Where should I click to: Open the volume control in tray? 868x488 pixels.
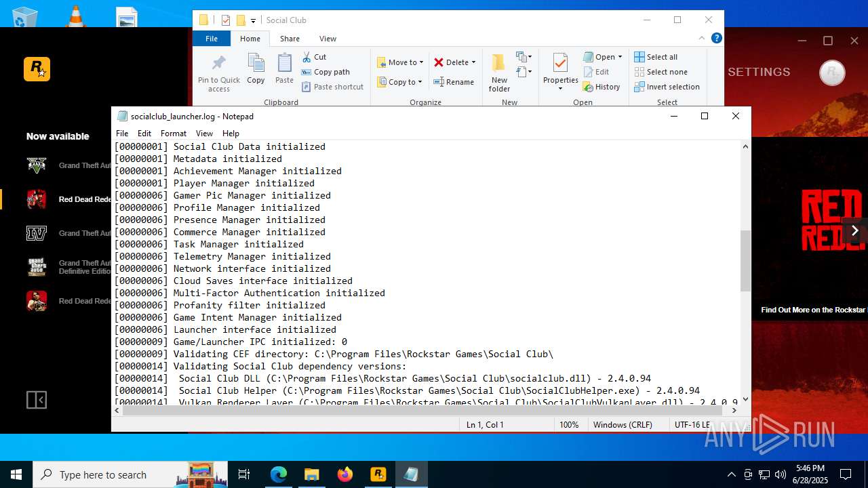[781, 474]
